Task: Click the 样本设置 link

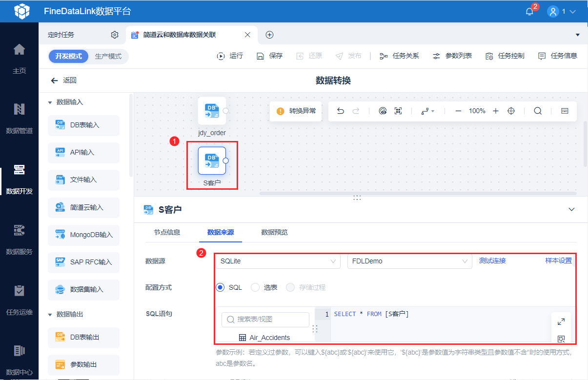Action: (558, 261)
